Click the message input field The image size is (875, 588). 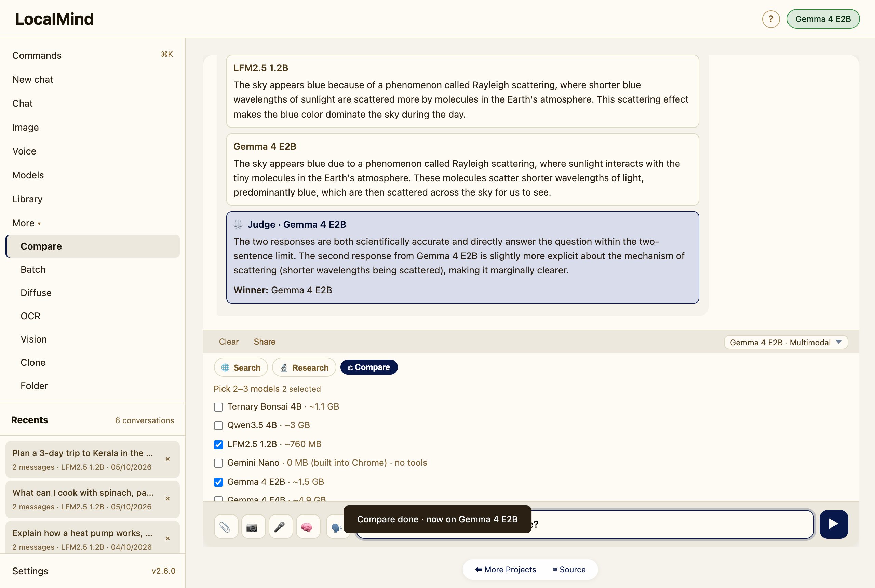click(585, 524)
